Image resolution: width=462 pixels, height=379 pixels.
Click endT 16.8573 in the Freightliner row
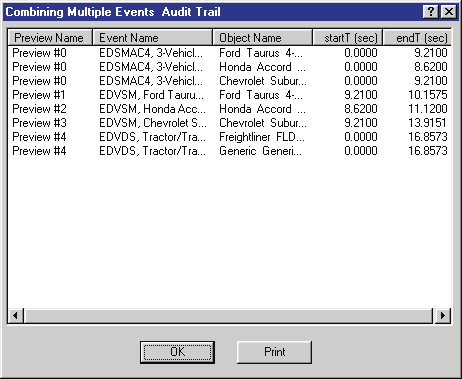pos(428,137)
